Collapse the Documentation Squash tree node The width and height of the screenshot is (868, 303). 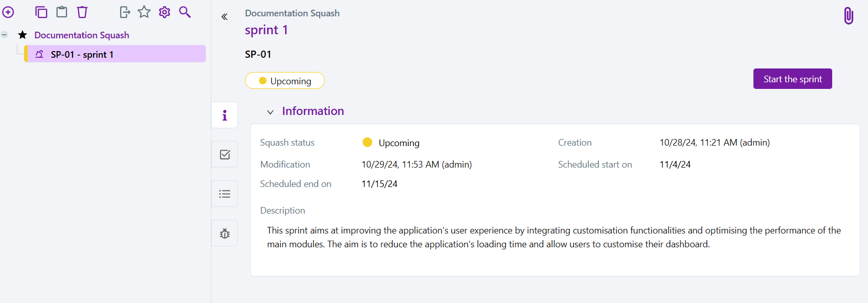5,35
